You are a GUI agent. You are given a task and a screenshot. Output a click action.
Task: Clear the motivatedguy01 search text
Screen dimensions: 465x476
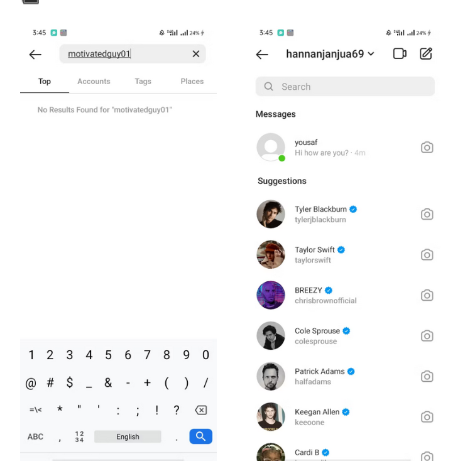(196, 54)
